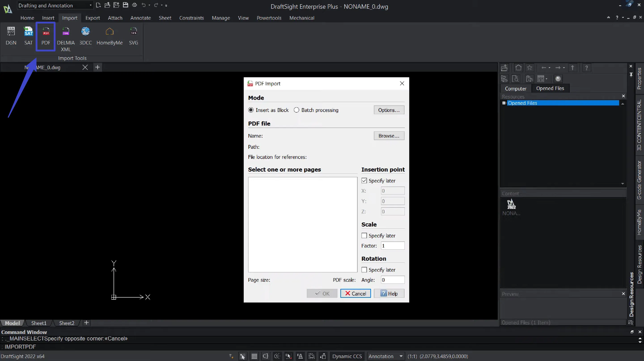This screenshot has width=644, height=361.
Task: Enable Specify later for Insertion point
Action: 364,180
